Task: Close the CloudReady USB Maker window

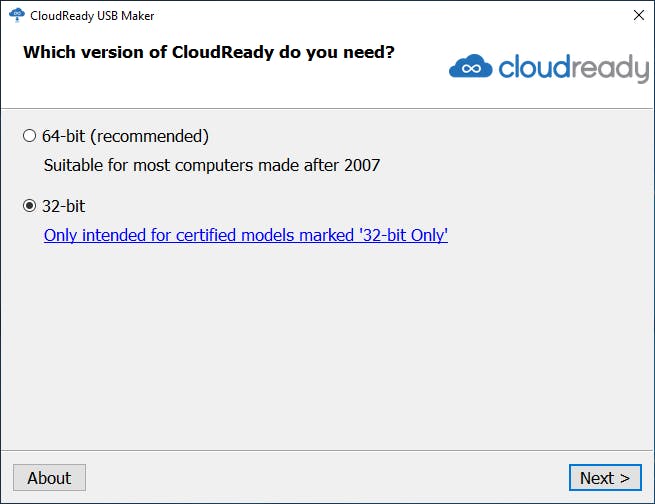Action: pos(637,16)
